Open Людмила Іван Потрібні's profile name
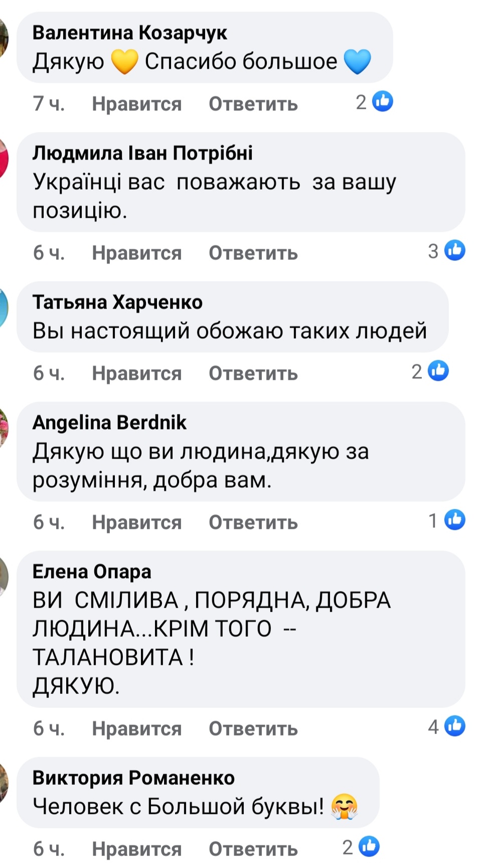 tap(142, 153)
